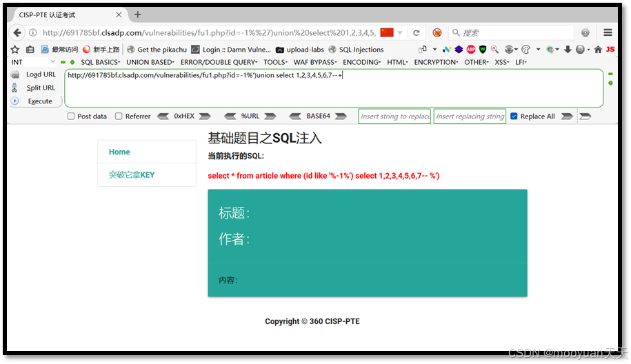Screen dimensions: 631x364
Task: Click the red JS toggle icon
Action: 610,49
